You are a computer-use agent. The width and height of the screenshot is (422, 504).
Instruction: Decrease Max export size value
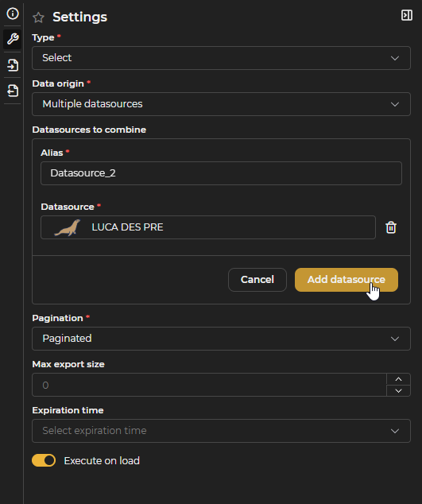point(398,390)
